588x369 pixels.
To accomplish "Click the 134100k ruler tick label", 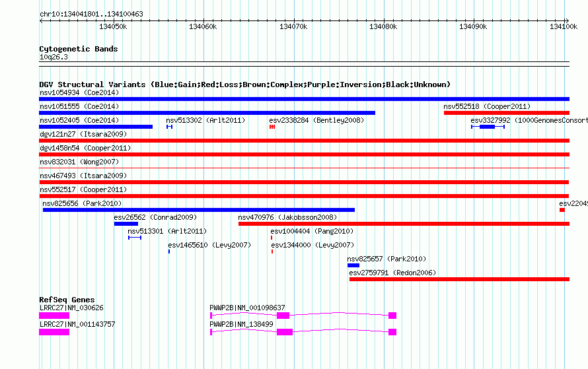I will 564,26.
